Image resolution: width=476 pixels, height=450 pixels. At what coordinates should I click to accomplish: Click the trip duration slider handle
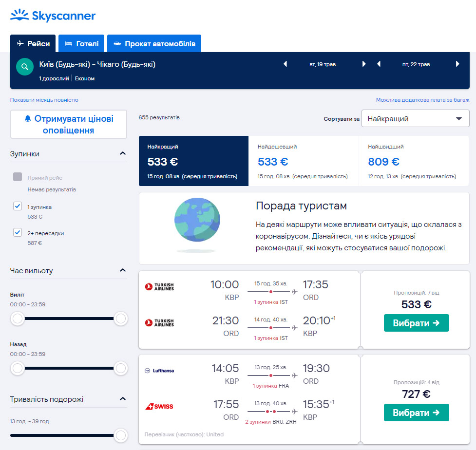click(x=120, y=435)
